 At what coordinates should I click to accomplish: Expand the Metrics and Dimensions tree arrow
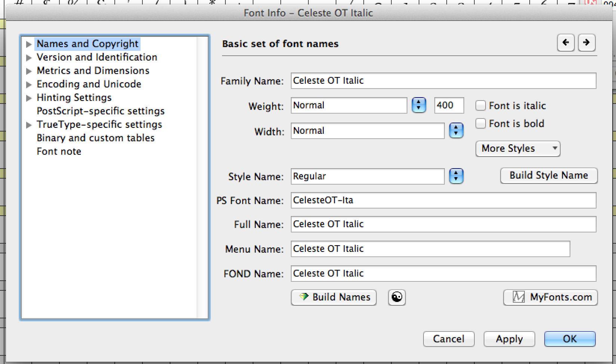[29, 71]
